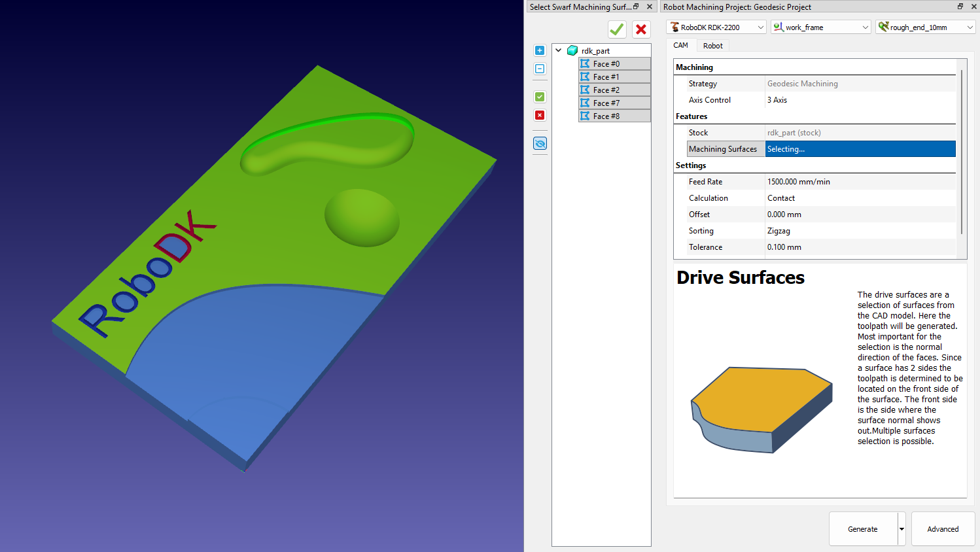
Task: Uncheck all faces with red X button
Action: [540, 115]
